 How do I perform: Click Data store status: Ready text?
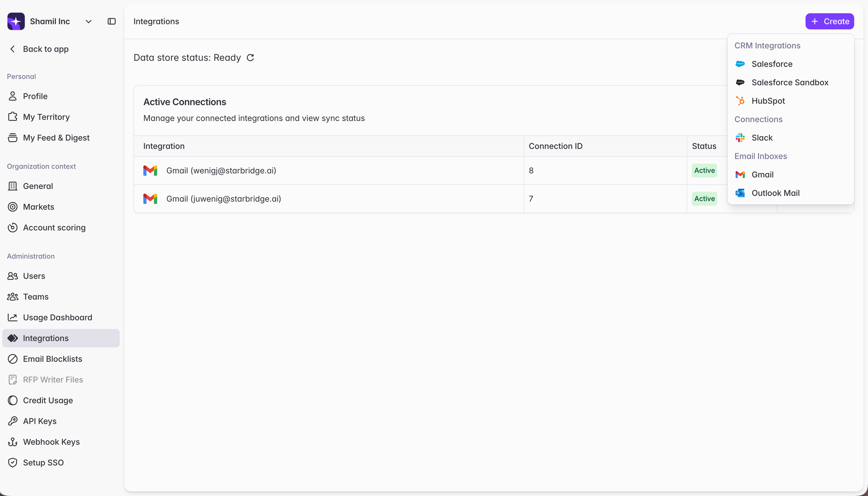tap(187, 58)
